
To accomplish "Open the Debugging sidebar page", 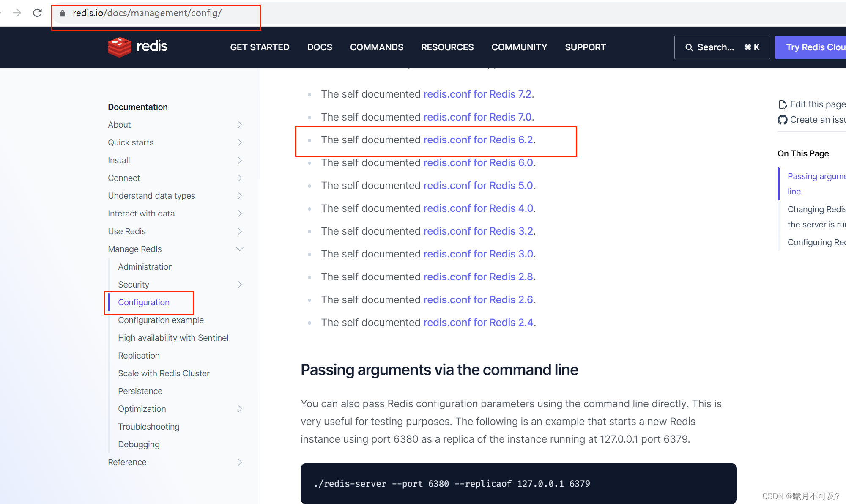I will 139,444.
